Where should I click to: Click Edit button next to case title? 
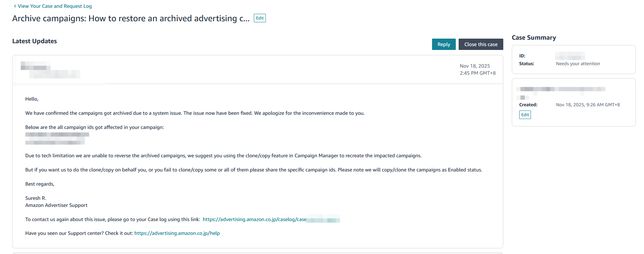tap(260, 18)
